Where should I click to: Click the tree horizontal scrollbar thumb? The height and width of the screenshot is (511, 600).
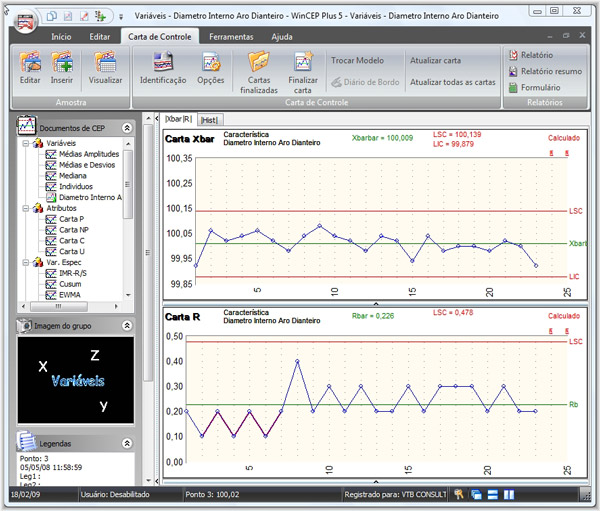[x=59, y=306]
